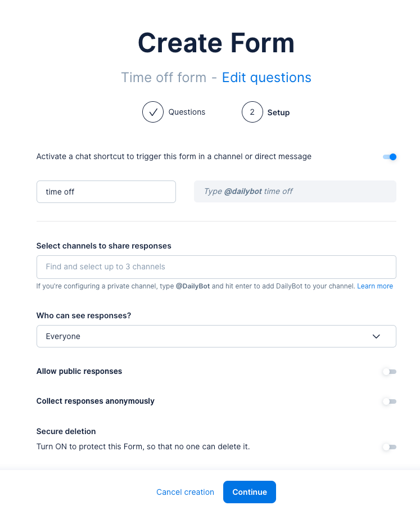
Task: Click the dropdown chevron in visibility selector
Action: click(376, 336)
